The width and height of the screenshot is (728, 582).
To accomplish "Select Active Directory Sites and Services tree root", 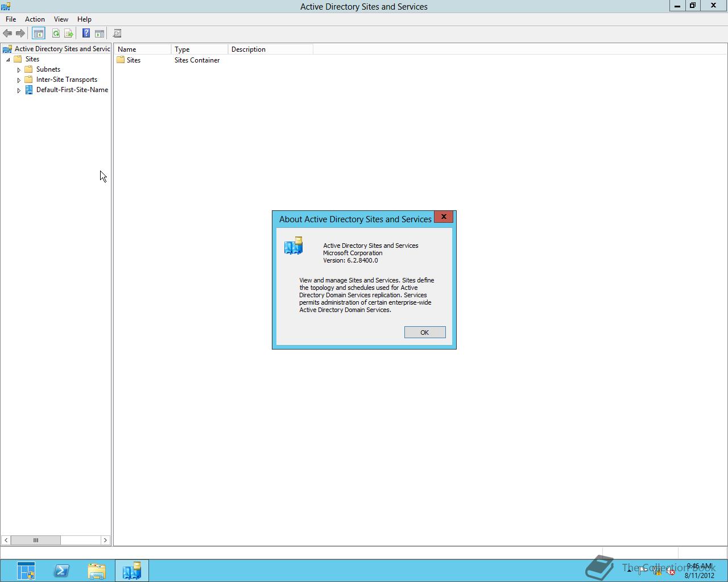I will coord(62,49).
